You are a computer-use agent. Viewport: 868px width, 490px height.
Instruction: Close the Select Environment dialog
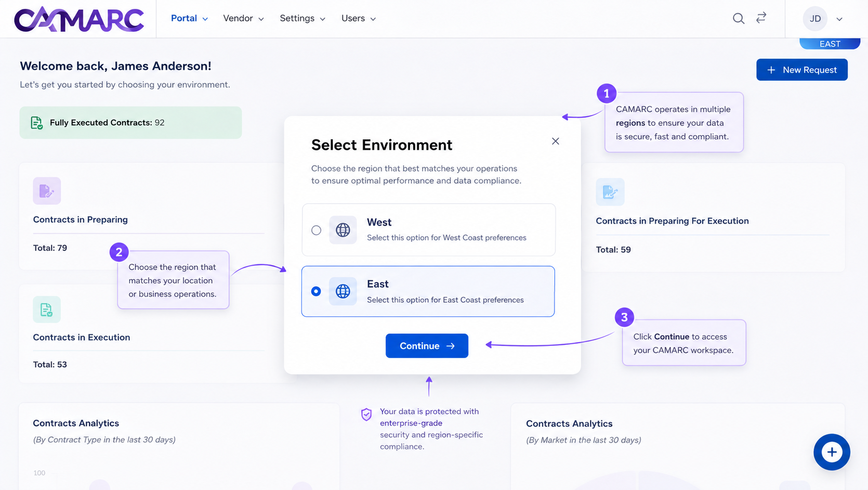(556, 141)
